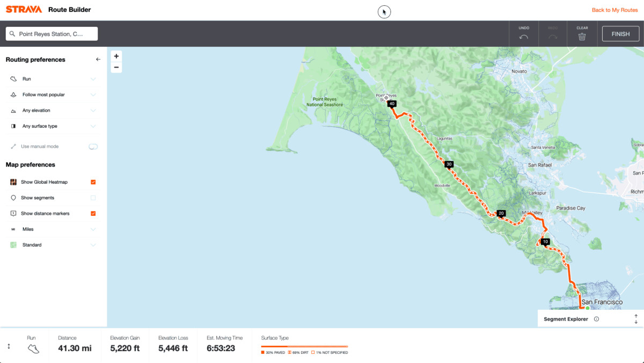Screen dimensions: 644x363
Task: Zoom out on the map
Action: 116,67
